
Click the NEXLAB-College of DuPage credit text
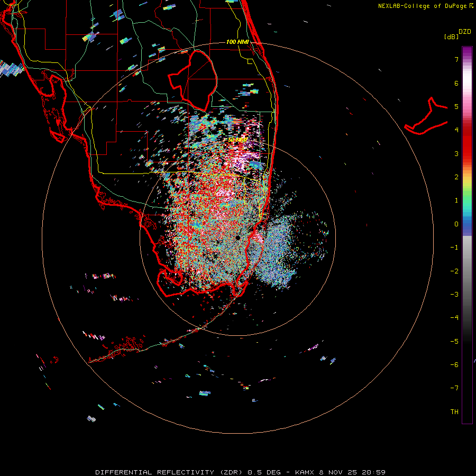[x=426, y=6]
